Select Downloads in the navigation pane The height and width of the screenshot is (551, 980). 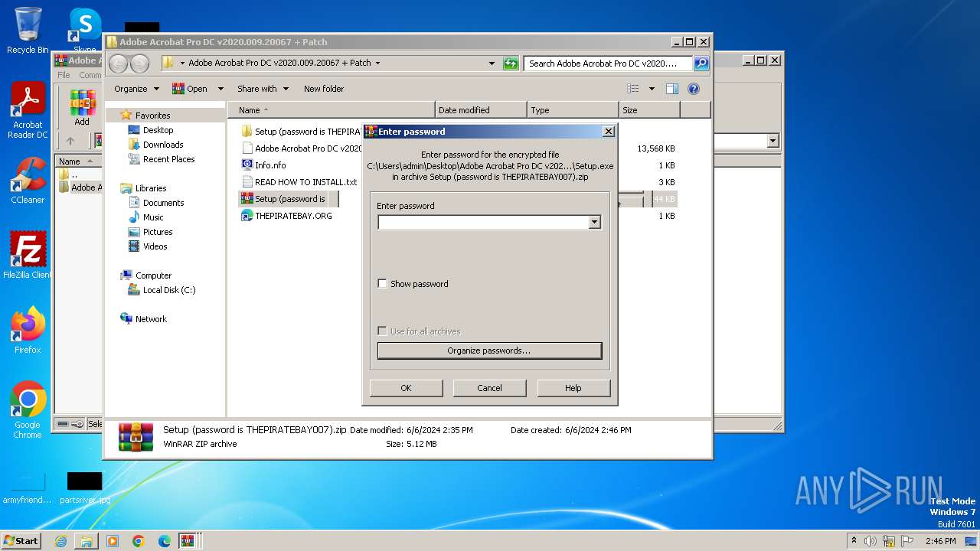162,145
